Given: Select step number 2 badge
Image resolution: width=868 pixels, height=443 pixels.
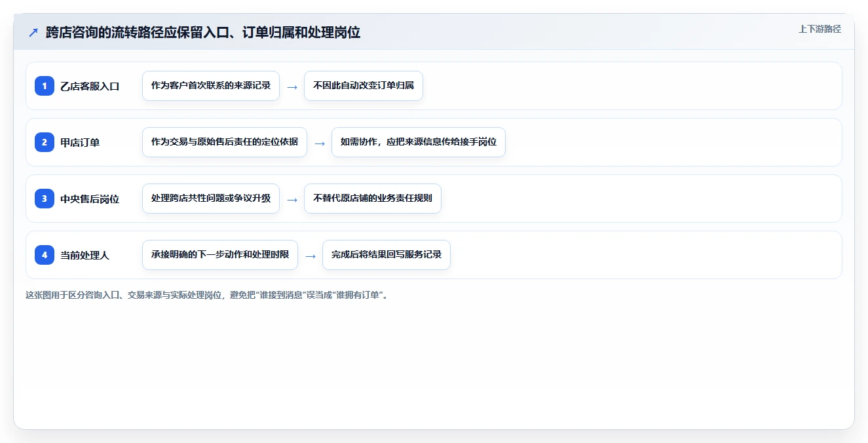Looking at the screenshot, I should (45, 142).
